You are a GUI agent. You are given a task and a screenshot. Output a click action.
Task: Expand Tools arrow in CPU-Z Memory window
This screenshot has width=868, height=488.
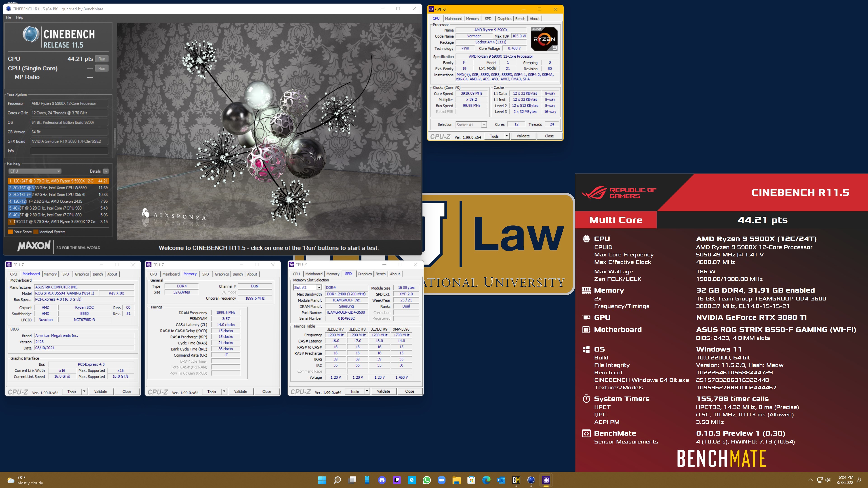tap(224, 392)
